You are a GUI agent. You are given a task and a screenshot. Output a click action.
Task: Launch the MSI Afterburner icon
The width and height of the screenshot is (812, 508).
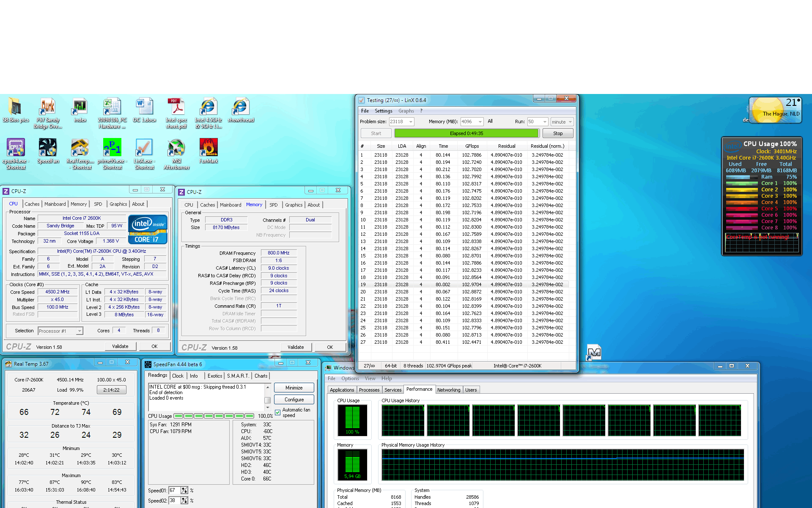(176, 147)
